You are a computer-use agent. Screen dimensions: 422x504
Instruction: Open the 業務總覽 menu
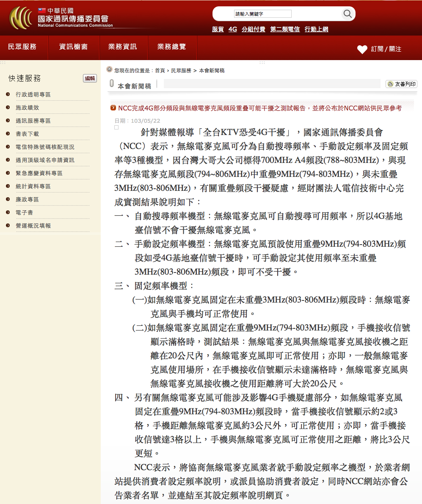pyautogui.click(x=171, y=47)
